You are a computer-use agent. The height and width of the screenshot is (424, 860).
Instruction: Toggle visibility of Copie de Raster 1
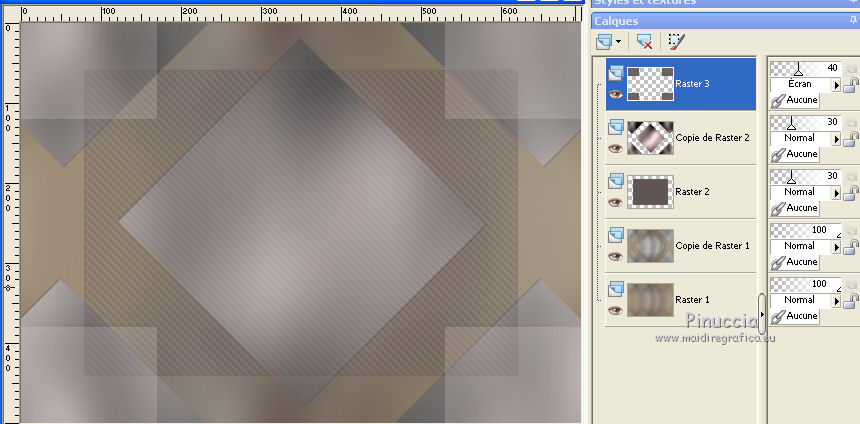click(x=615, y=256)
